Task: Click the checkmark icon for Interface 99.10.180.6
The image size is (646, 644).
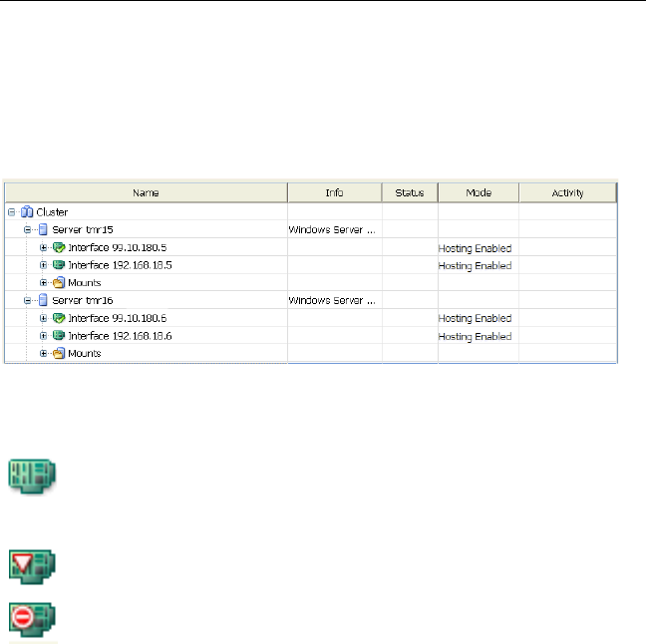Action: 58,318
